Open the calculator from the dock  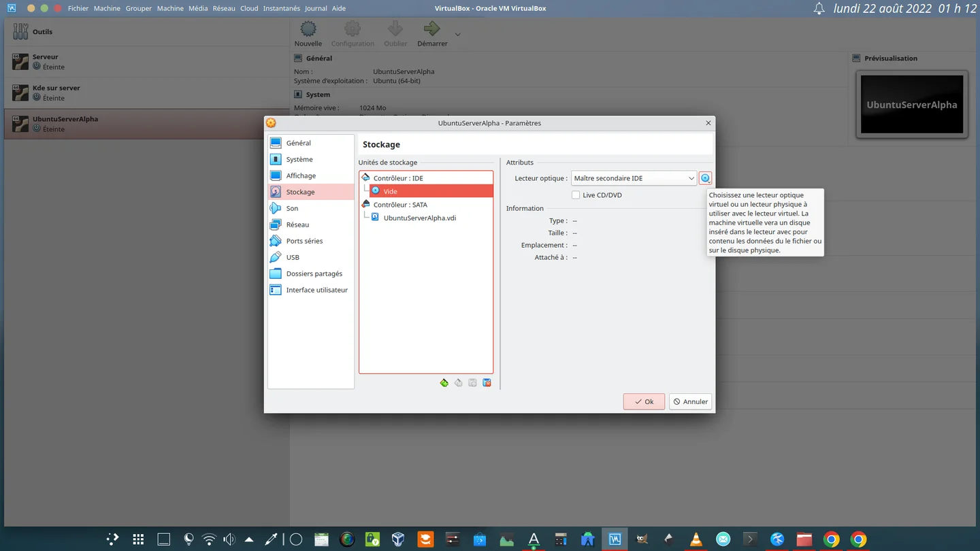click(561, 539)
